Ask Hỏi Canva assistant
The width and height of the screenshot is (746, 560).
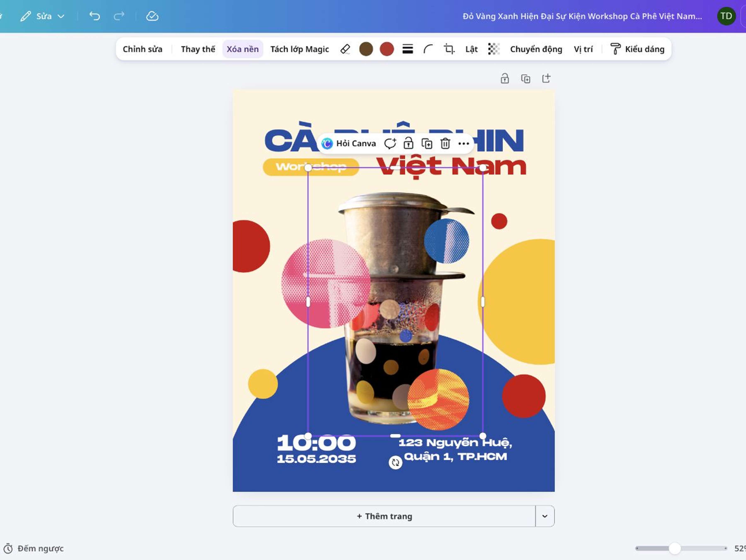[x=348, y=143]
